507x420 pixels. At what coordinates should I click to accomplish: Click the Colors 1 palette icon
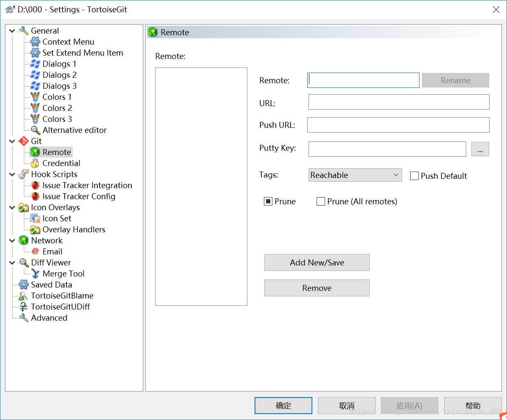(35, 97)
